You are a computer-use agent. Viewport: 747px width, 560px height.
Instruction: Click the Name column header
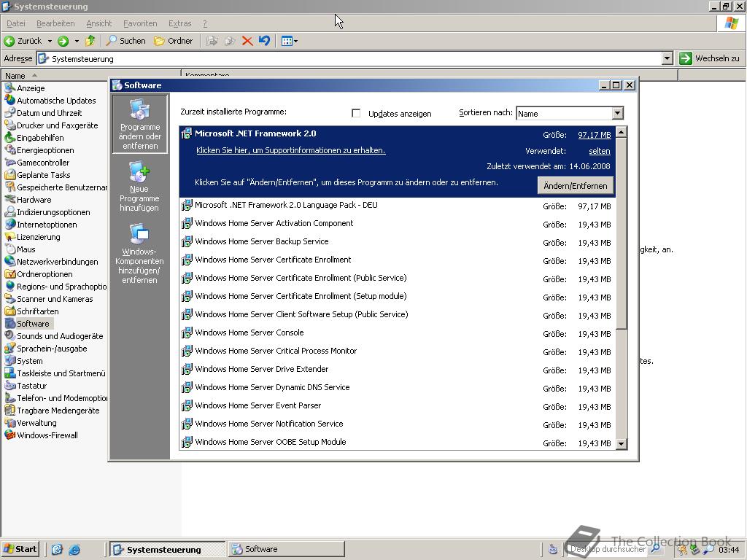[90, 76]
